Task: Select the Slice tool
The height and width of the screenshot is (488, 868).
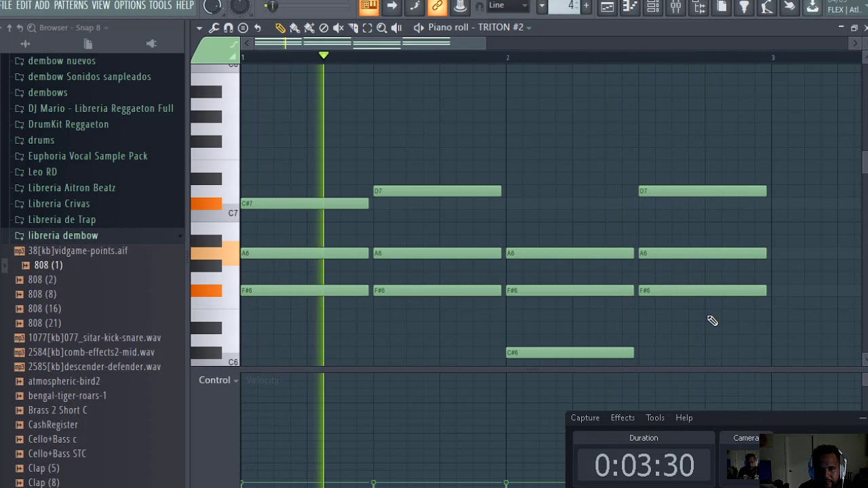Action: point(353,28)
